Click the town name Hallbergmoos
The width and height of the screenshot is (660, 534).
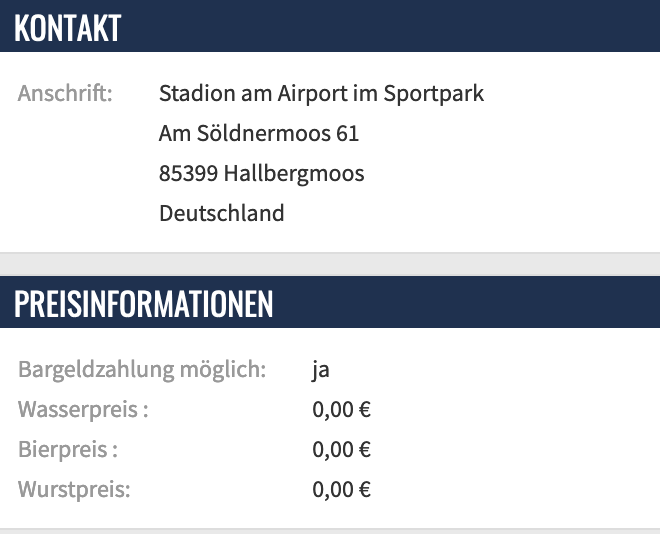[x=294, y=173]
